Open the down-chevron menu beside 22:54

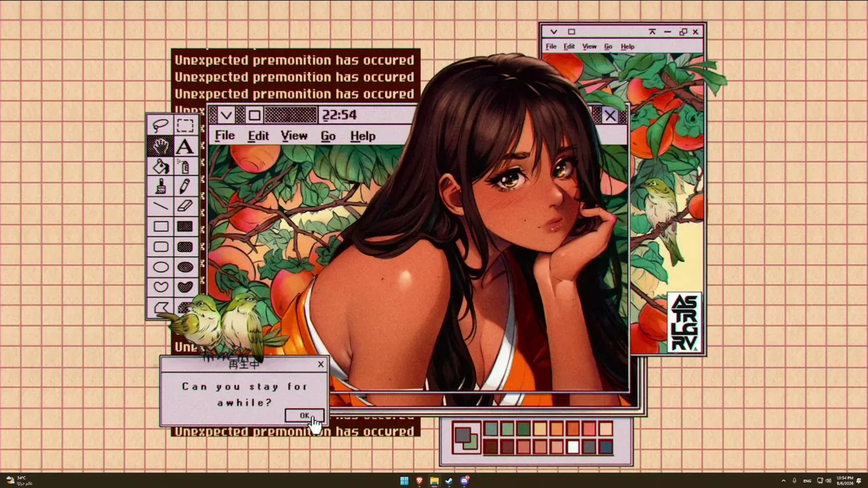(226, 115)
